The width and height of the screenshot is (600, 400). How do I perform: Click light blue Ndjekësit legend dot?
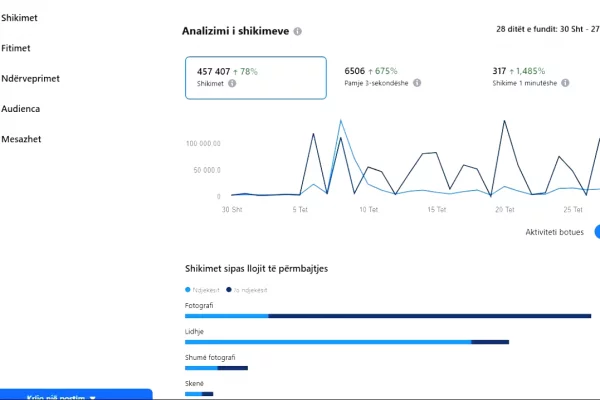click(187, 289)
